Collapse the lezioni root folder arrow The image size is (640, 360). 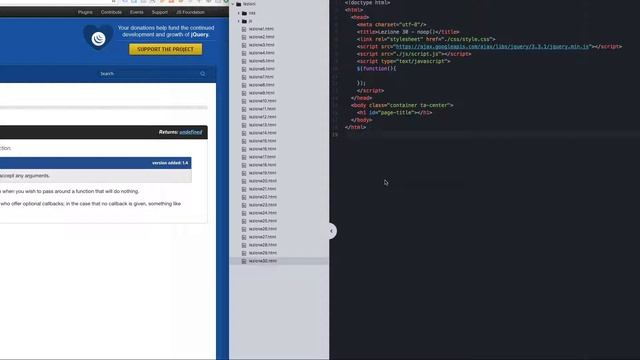pos(233,4)
